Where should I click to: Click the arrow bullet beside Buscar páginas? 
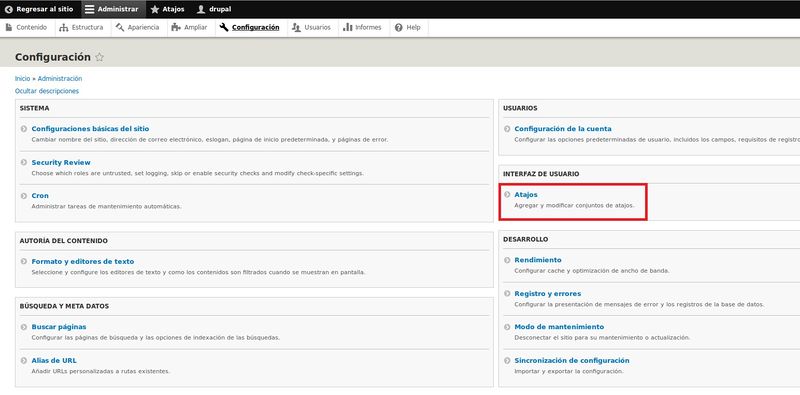24,327
